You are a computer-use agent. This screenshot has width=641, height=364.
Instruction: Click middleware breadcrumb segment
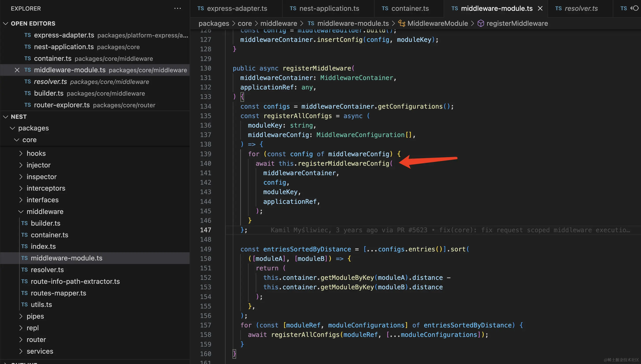279,23
